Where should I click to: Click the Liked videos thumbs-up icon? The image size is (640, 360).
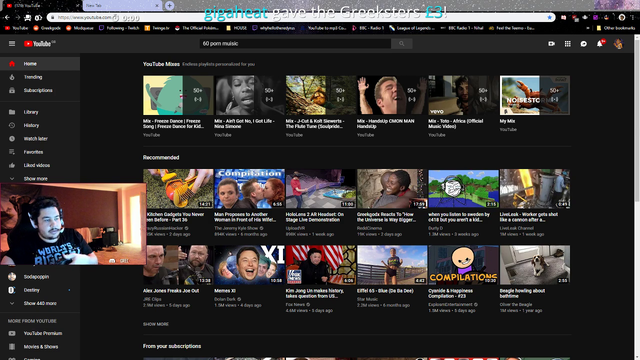12,165
